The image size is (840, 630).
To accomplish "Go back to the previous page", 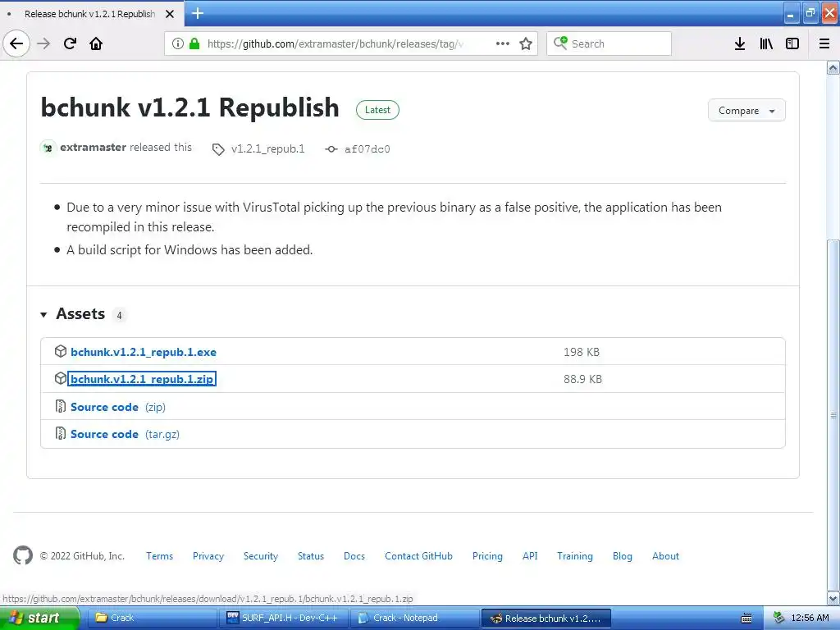I will point(16,43).
